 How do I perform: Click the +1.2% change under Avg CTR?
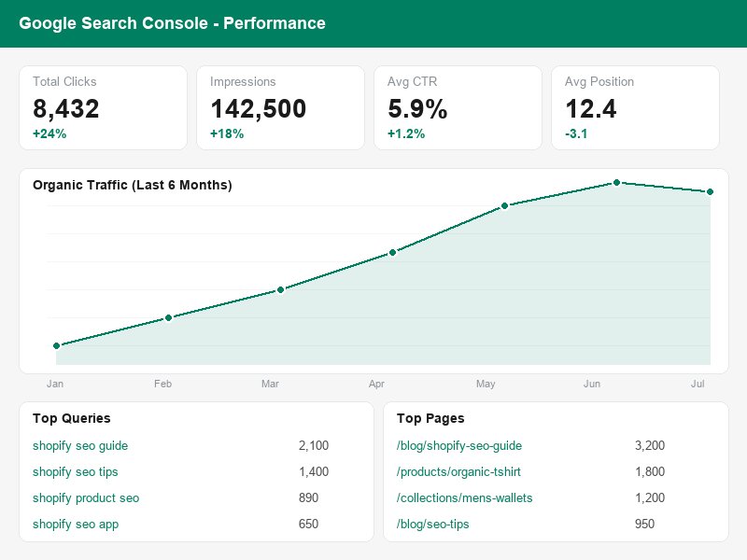click(406, 133)
